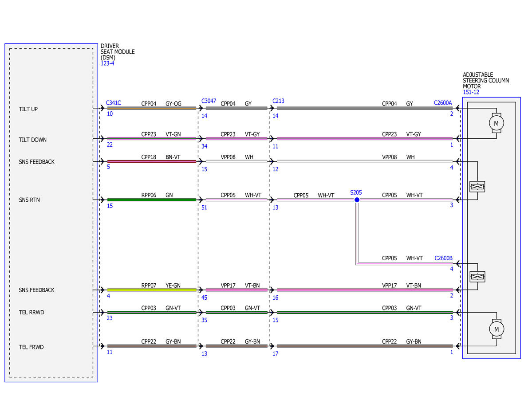
Task: Select the sensor symbol wired to VPP08 WH
Action: 477,187
